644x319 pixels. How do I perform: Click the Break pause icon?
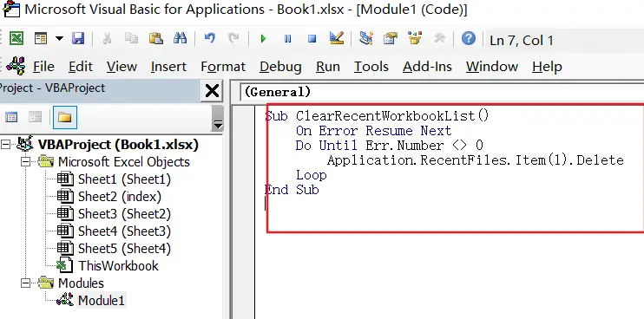tap(287, 39)
